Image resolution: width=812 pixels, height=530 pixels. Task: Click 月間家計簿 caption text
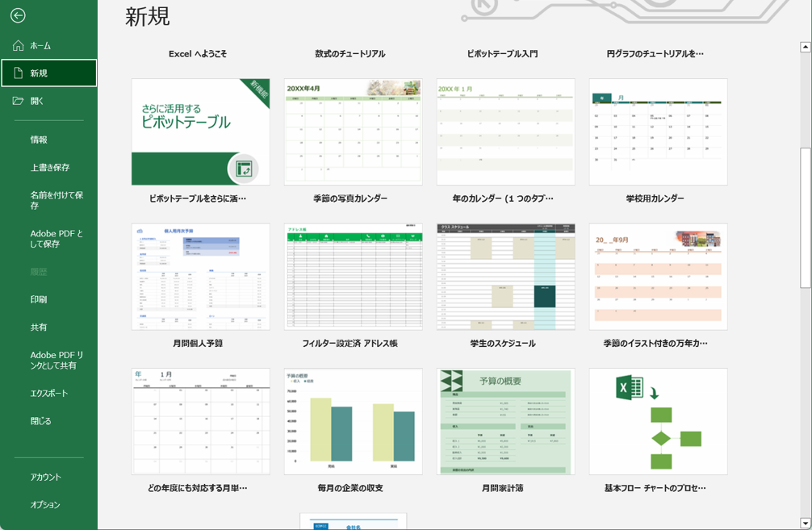pyautogui.click(x=502, y=488)
